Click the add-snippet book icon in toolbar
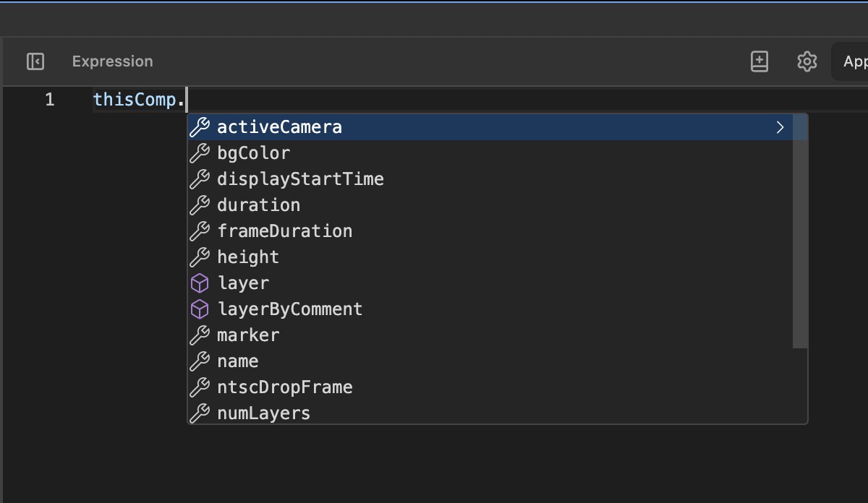Screen dimensions: 868x503 tap(759, 61)
